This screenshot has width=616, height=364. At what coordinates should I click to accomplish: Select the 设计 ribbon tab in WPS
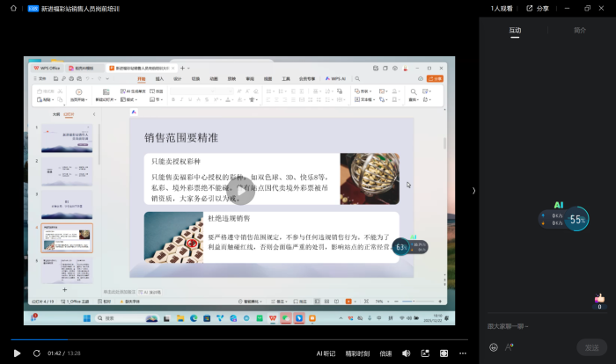pos(178,79)
